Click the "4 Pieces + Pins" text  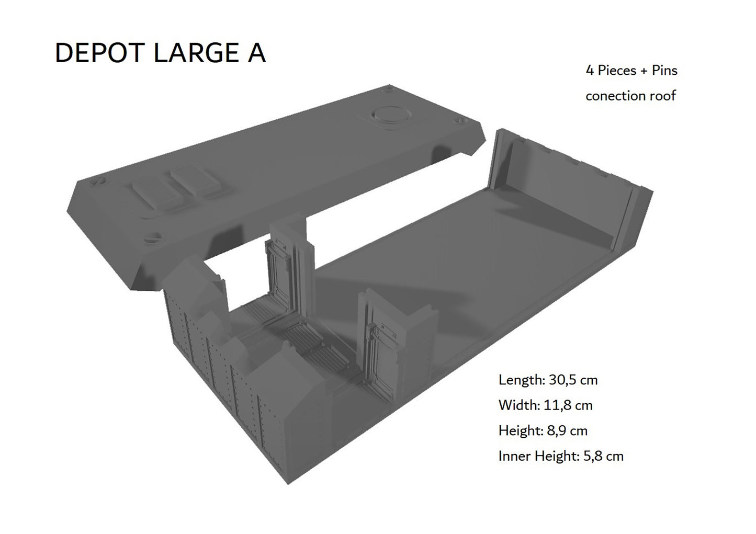631,71
